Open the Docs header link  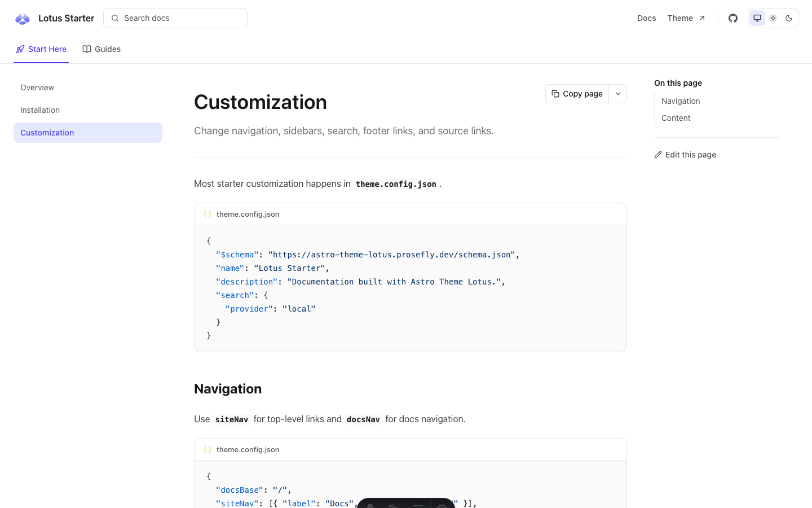coord(646,18)
